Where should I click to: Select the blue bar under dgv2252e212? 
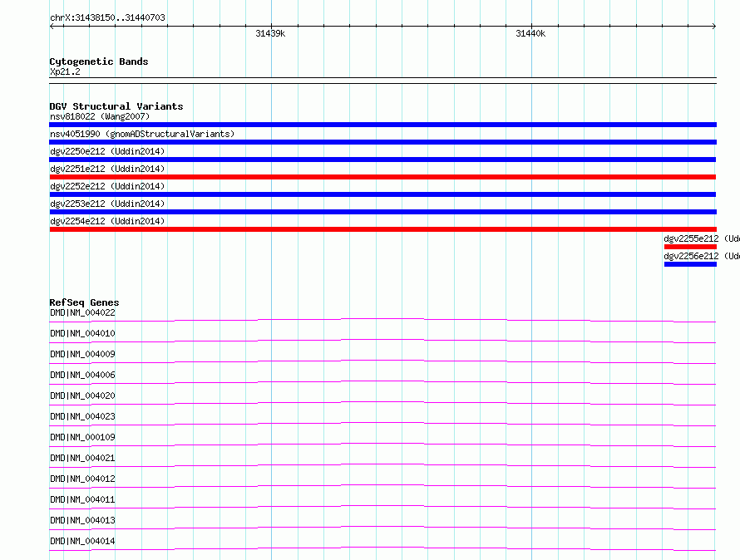tap(382, 194)
